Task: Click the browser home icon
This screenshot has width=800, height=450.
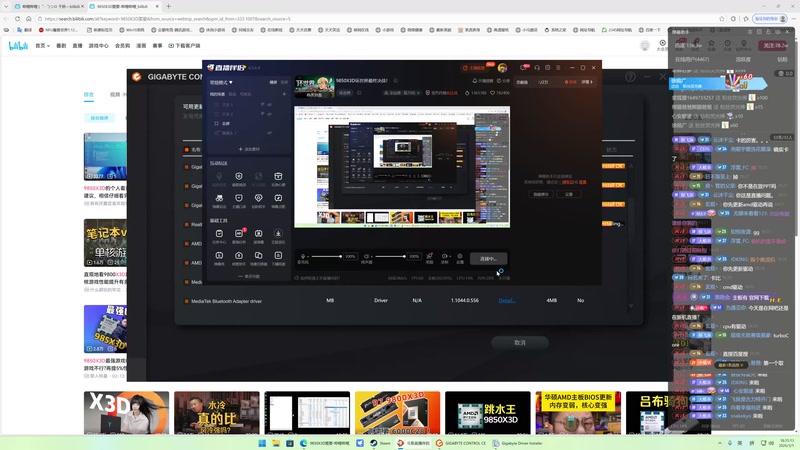Action: [29, 19]
